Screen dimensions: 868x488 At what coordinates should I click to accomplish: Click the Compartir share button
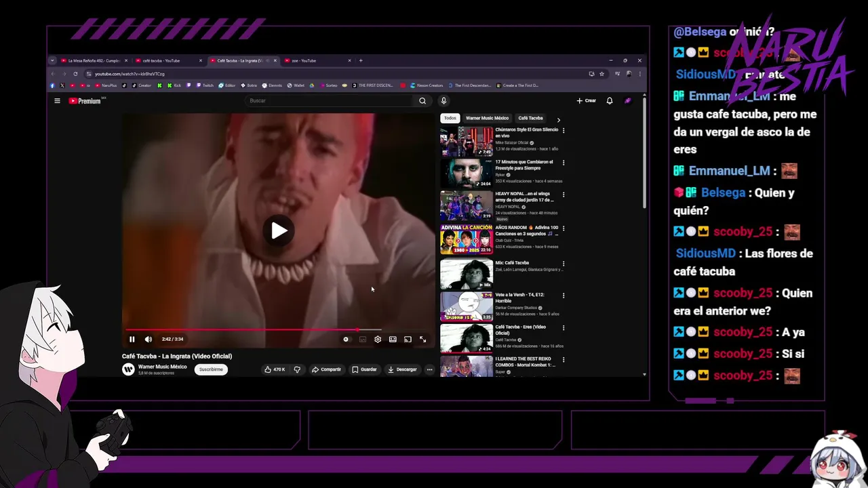pyautogui.click(x=326, y=369)
